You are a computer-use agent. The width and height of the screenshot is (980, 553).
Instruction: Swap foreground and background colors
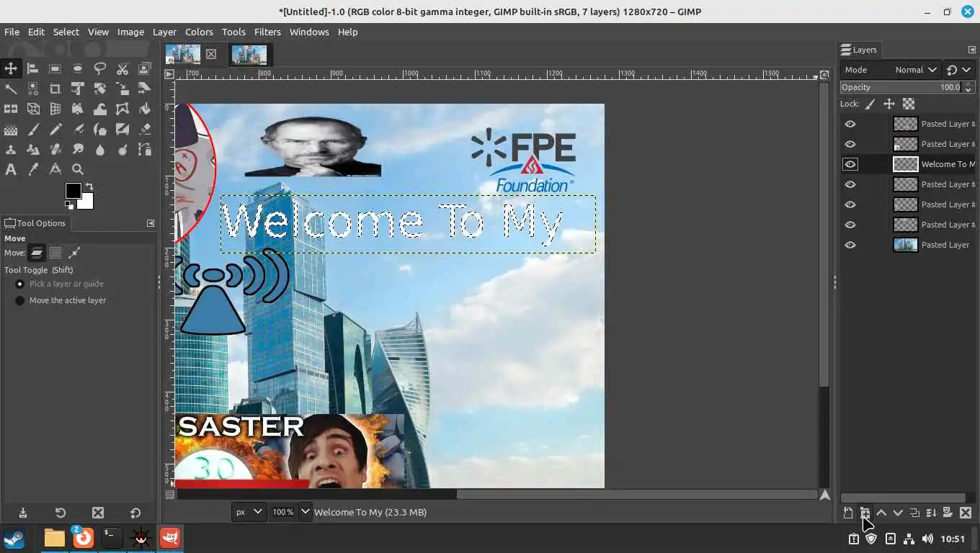89,186
